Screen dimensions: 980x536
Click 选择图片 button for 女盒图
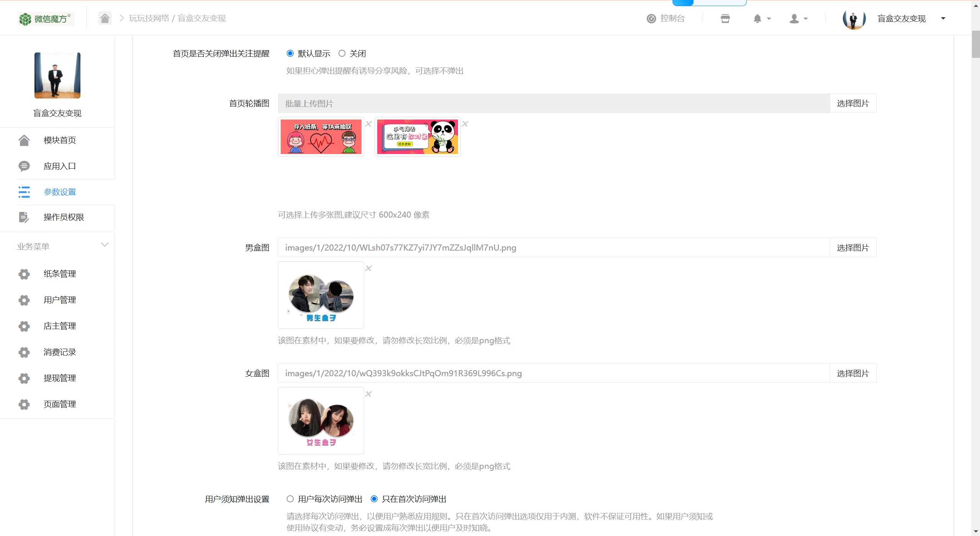pos(852,373)
